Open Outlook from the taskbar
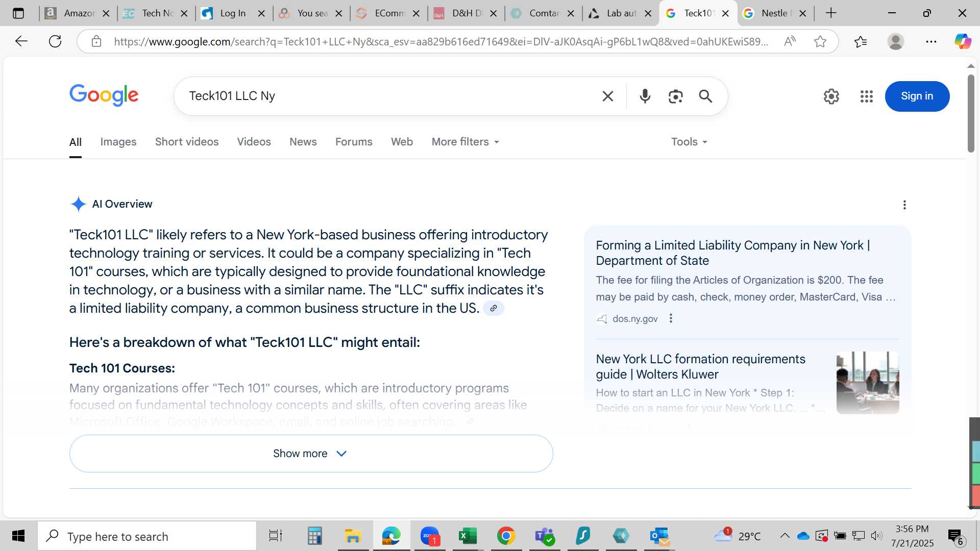Image resolution: width=980 pixels, height=551 pixels. tap(659, 536)
